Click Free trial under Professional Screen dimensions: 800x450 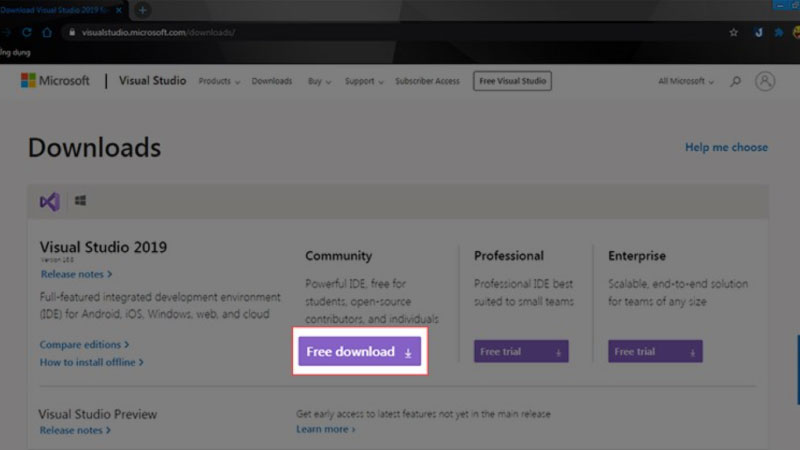click(x=521, y=352)
